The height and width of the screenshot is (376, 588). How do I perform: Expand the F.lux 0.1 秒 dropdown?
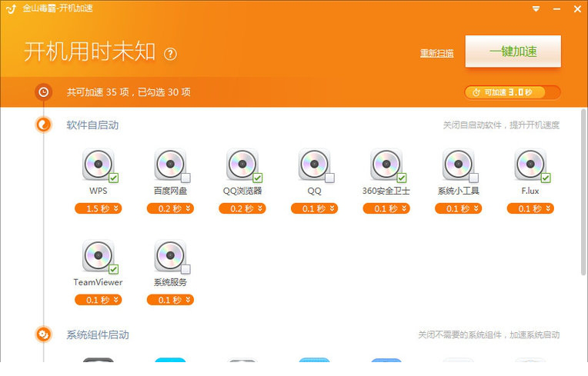(x=530, y=208)
